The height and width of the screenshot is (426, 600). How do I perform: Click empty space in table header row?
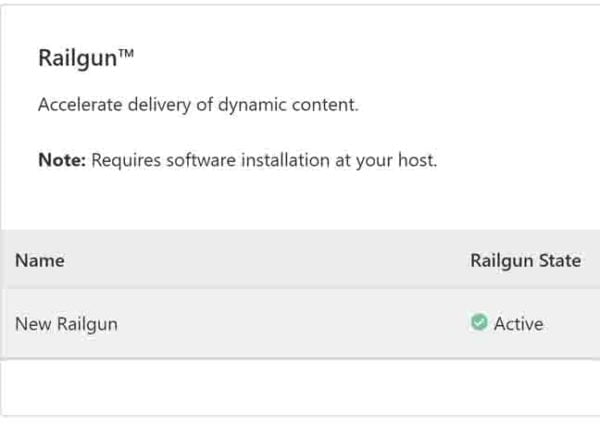tap(268, 260)
